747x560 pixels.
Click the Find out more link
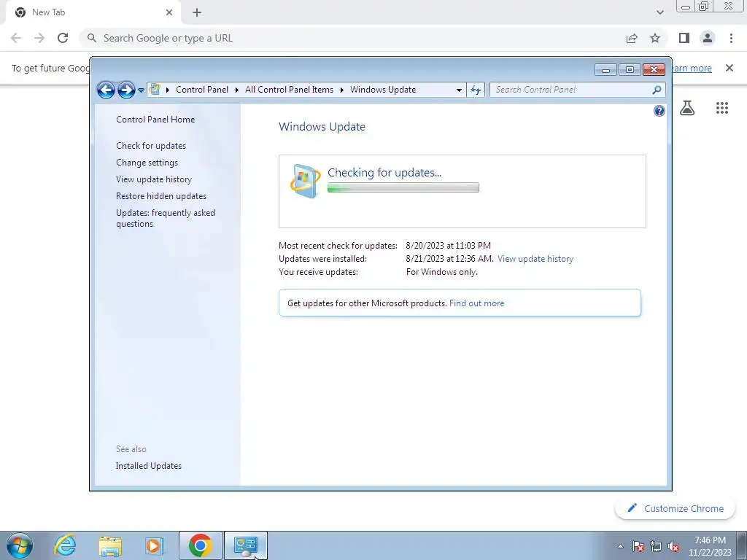[x=476, y=303]
